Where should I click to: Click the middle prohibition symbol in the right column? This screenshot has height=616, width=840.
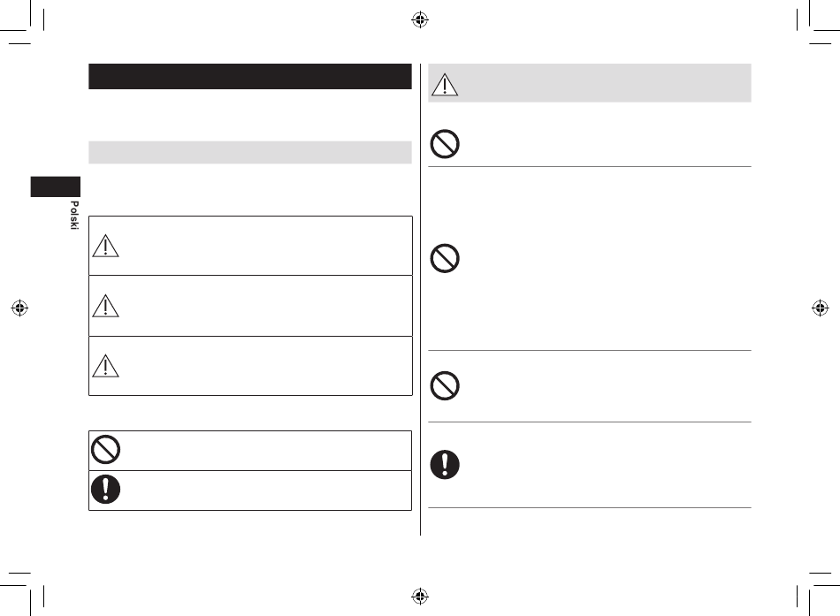click(445, 258)
